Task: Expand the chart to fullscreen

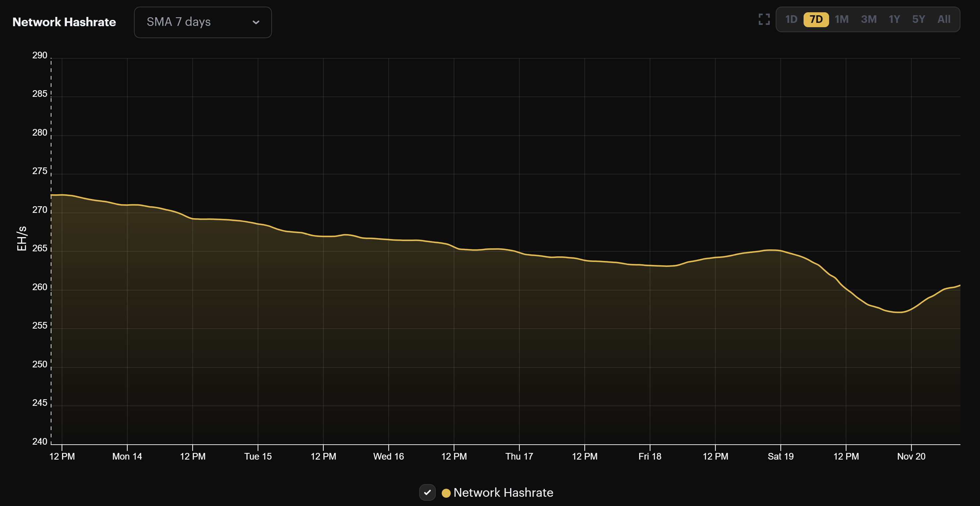Action: (x=764, y=20)
